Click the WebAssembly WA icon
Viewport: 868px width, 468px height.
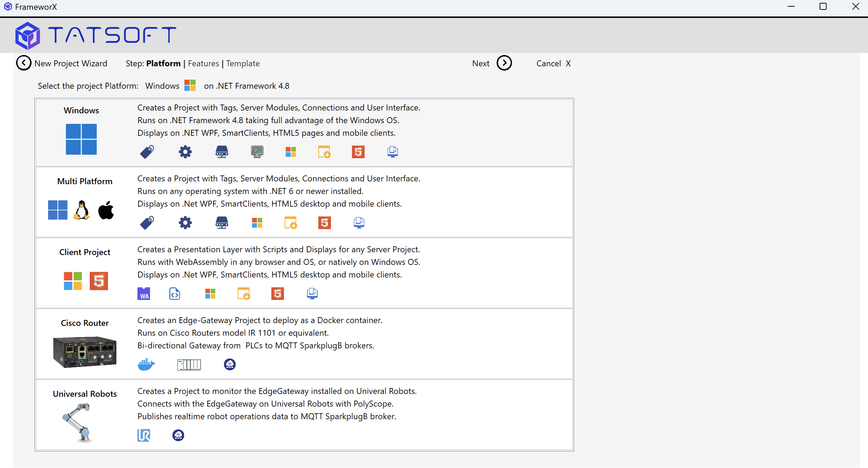[x=144, y=294]
